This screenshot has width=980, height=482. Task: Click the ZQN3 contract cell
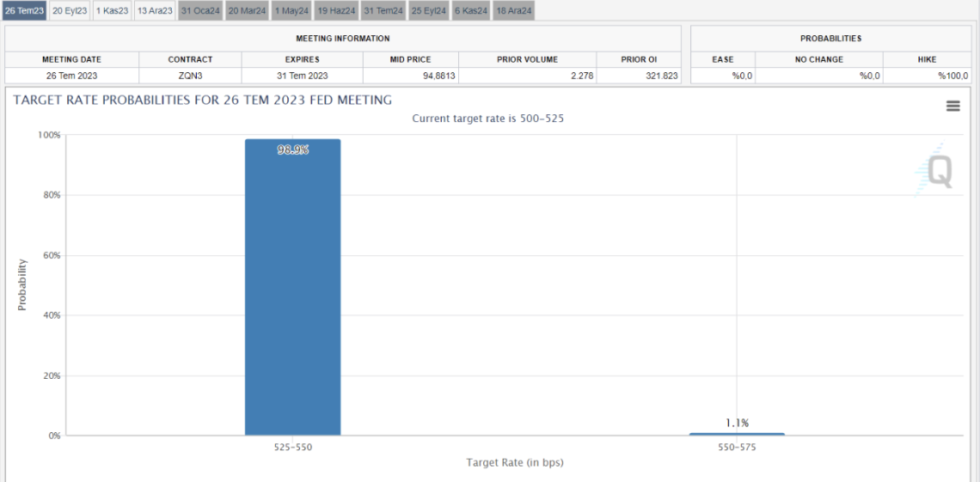pos(190,76)
